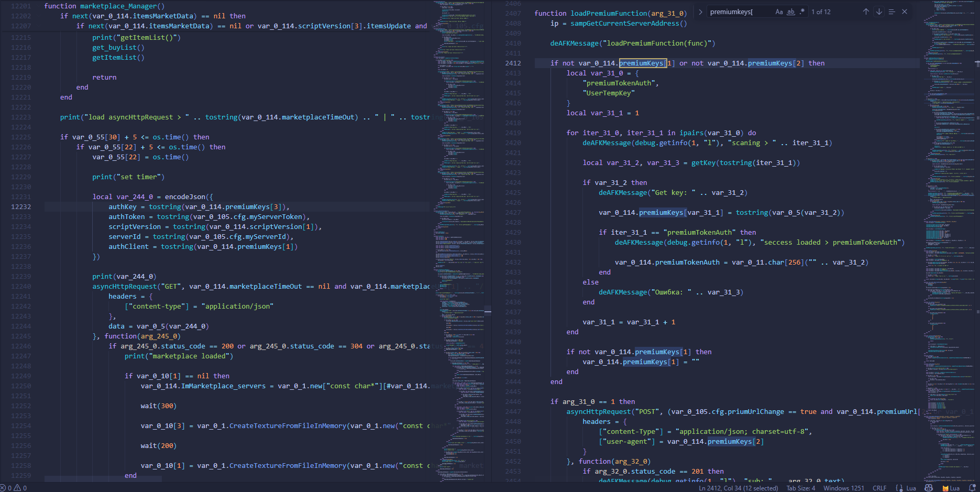Click the left editor minimap
Image resolution: width=980 pixels, height=492 pixels.
click(459, 241)
